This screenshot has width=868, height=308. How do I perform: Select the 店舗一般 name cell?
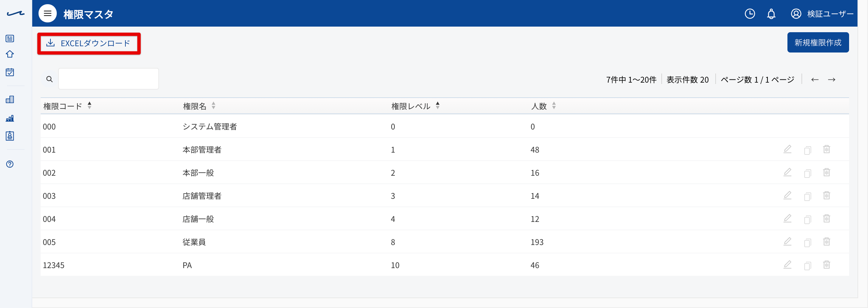(198, 219)
